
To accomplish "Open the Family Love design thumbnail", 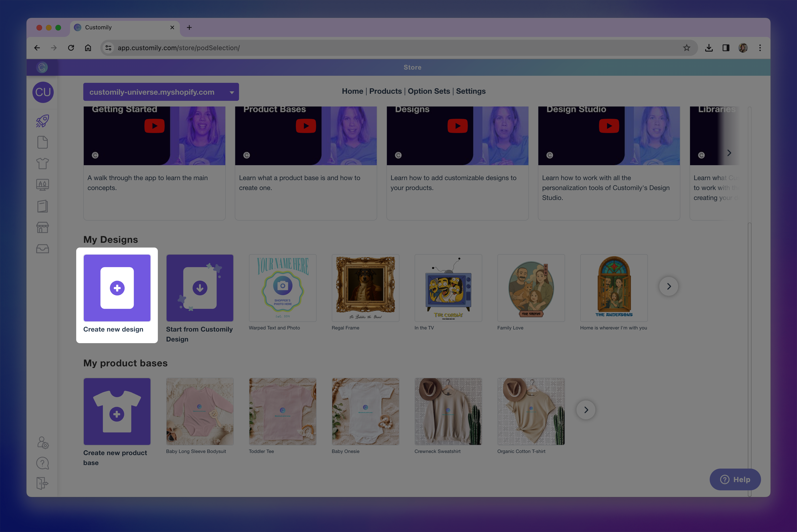I will [x=531, y=288].
